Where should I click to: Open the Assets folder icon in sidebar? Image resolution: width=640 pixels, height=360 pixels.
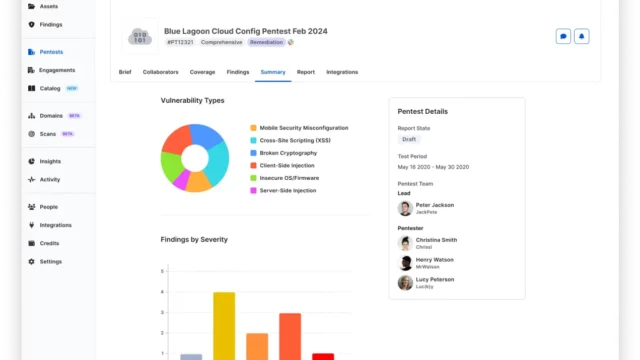pos(31,6)
